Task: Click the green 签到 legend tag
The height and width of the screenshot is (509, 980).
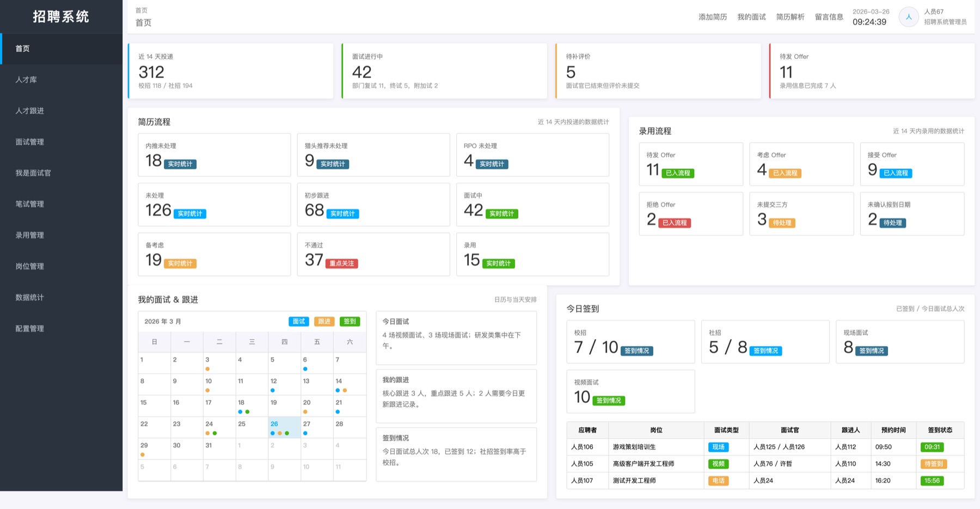Action: pyautogui.click(x=350, y=321)
